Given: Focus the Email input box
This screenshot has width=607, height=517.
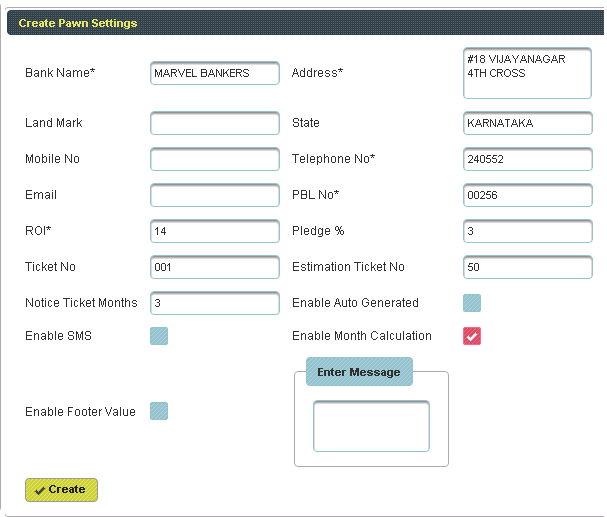Looking at the screenshot, I should (x=214, y=195).
